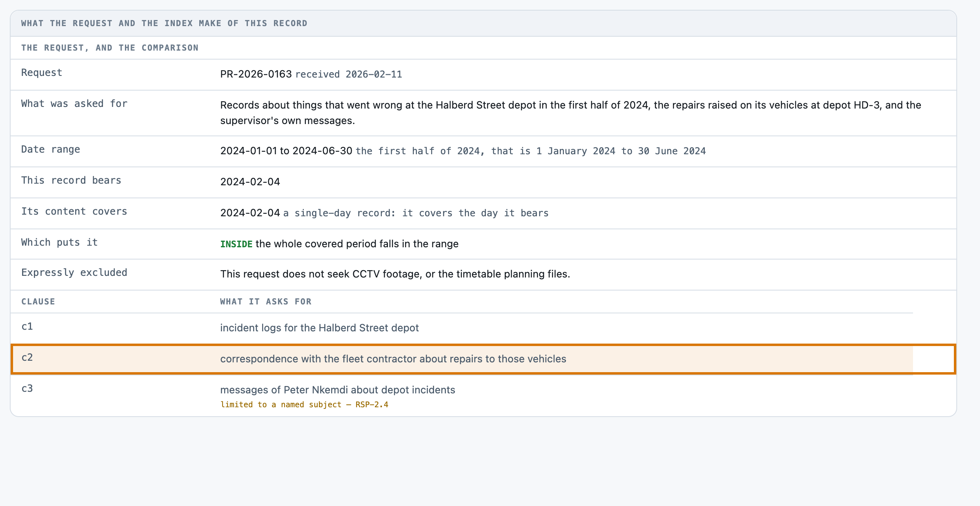Click 'The request, and the comparison' subheading
Image resolution: width=980 pixels, height=506 pixels.
pyautogui.click(x=110, y=48)
